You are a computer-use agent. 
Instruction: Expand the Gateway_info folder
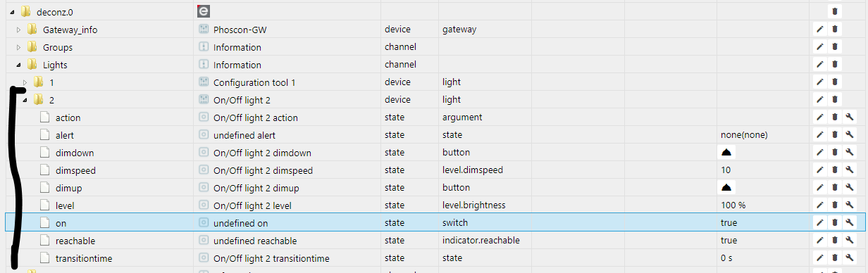(19, 30)
